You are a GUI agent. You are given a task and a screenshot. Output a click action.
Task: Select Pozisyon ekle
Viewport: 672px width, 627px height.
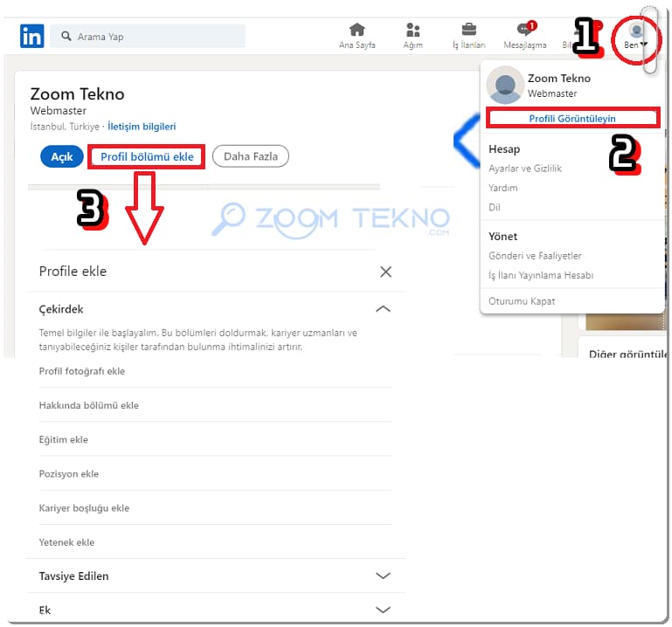point(68,473)
